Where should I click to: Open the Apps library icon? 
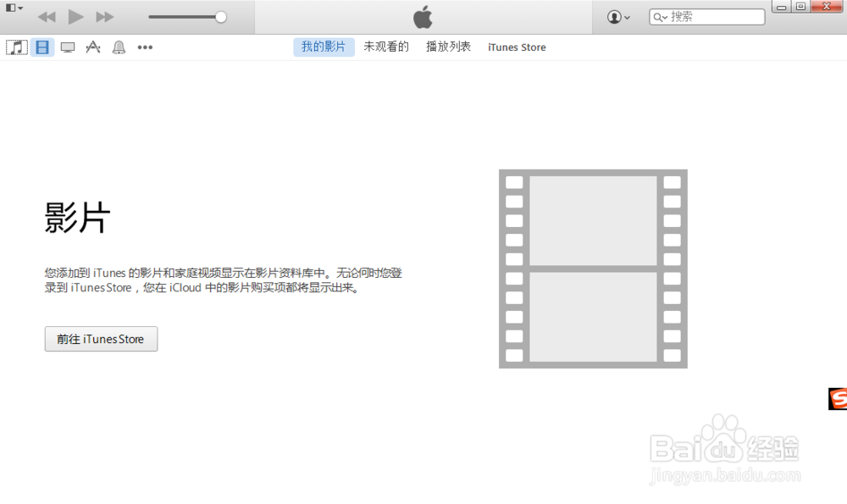coord(93,47)
